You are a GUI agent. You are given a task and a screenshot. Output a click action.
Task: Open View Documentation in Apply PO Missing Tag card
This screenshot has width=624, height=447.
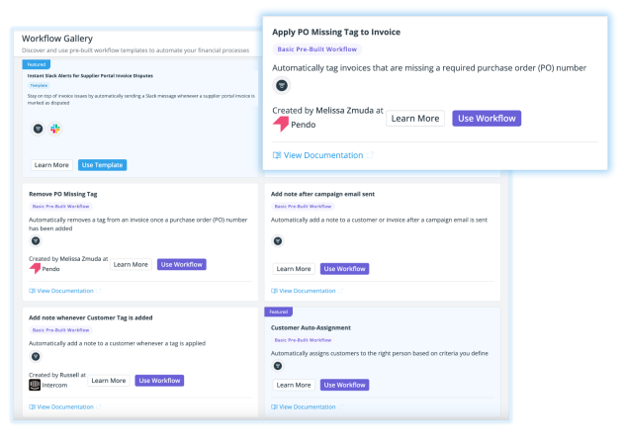point(323,156)
